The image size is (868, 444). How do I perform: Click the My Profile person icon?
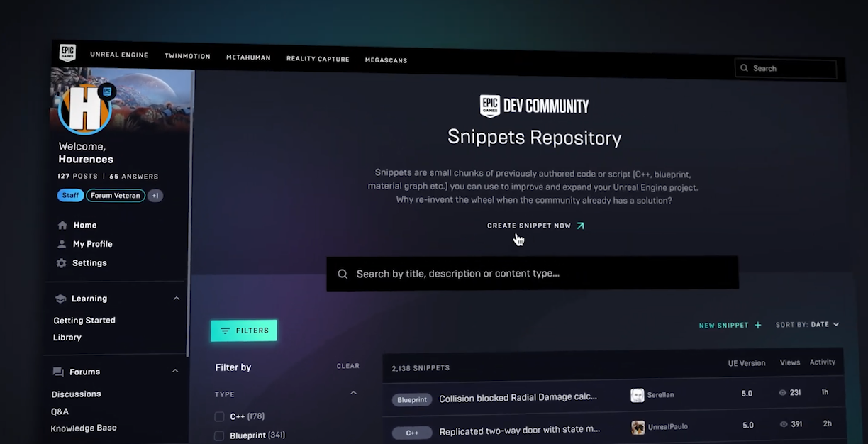tap(62, 243)
